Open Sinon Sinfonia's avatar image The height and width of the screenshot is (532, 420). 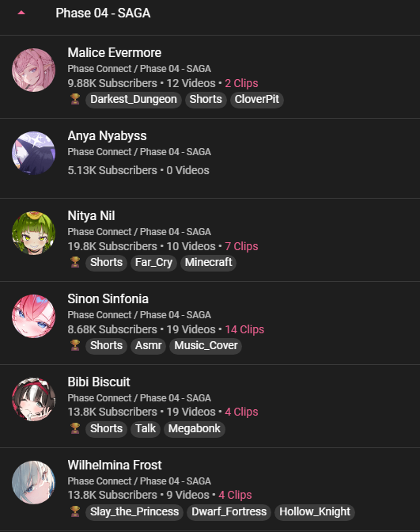[33, 316]
